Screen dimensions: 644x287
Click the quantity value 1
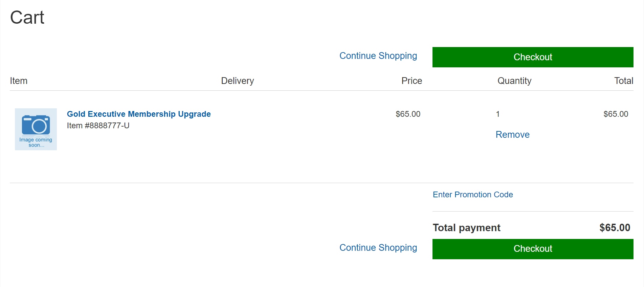498,114
